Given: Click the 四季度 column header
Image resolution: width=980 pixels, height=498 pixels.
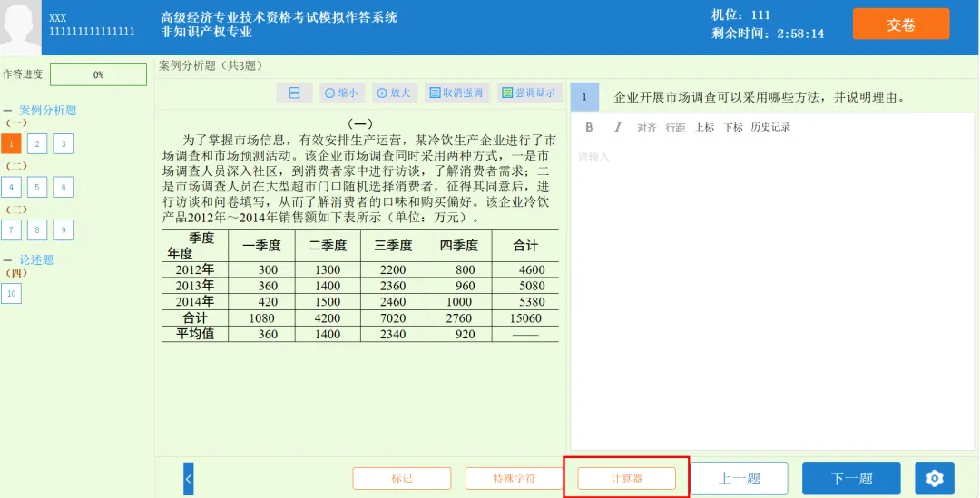Looking at the screenshot, I should pyautogui.click(x=459, y=246).
